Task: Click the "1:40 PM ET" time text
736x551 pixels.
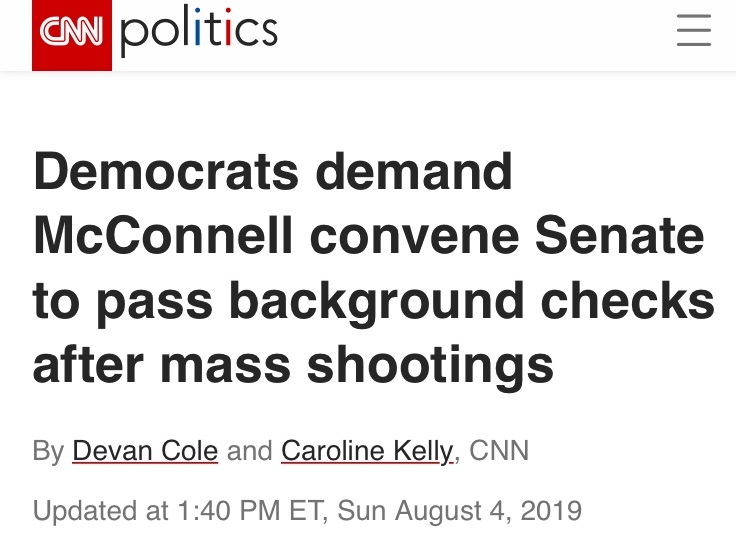Action: tap(251, 511)
